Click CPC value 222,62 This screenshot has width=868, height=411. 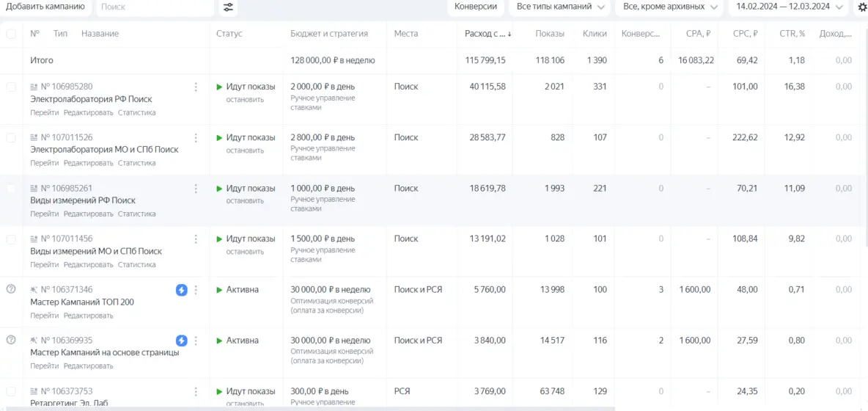click(x=745, y=137)
